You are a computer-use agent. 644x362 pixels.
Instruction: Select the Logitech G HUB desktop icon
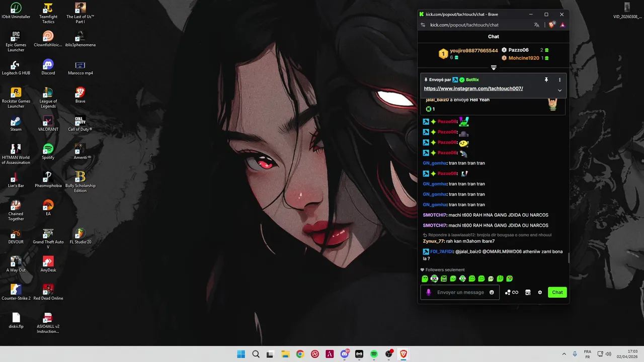16,67
